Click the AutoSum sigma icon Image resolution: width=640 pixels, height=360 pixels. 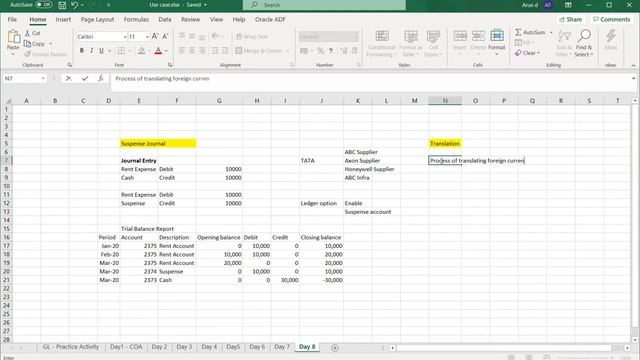[x=518, y=32]
